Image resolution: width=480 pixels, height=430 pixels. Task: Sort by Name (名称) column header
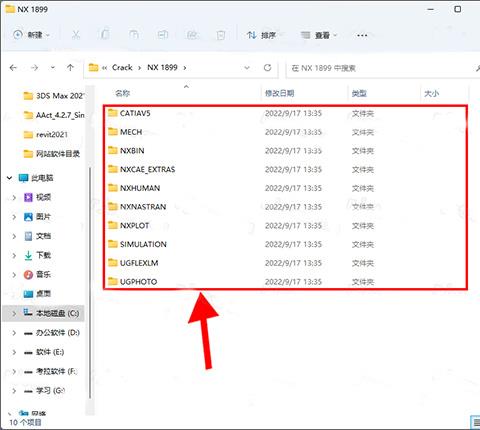(122, 93)
